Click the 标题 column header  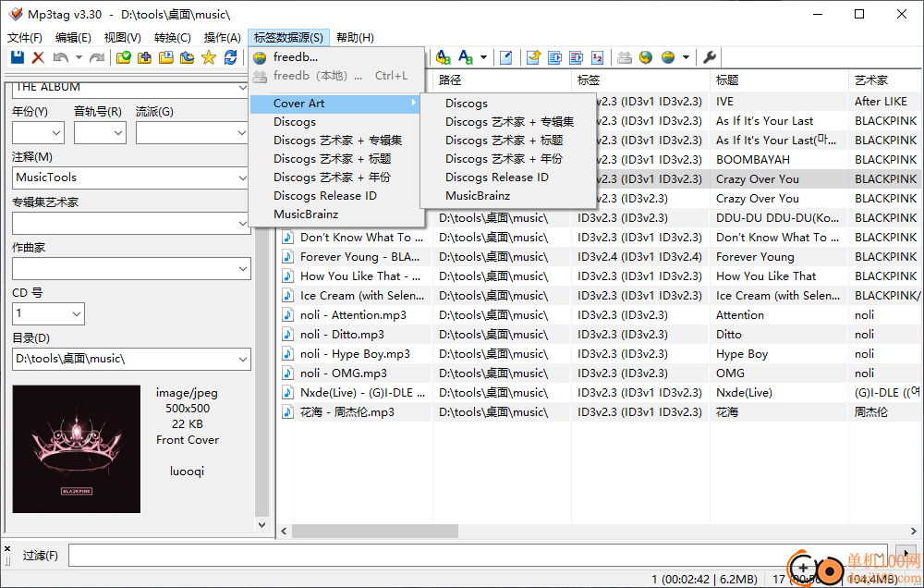pos(779,80)
